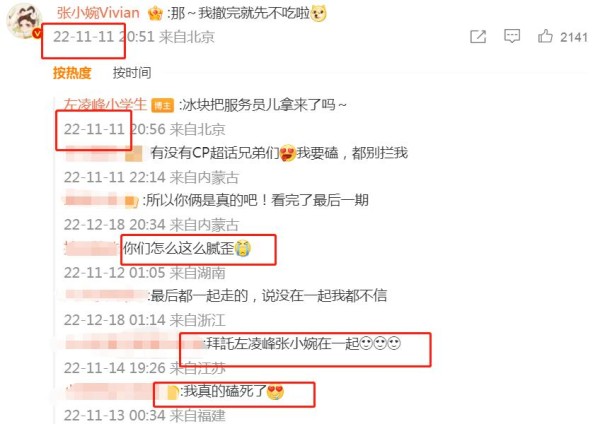Click the post timestamp 22-11-11 20:51

coord(104,37)
